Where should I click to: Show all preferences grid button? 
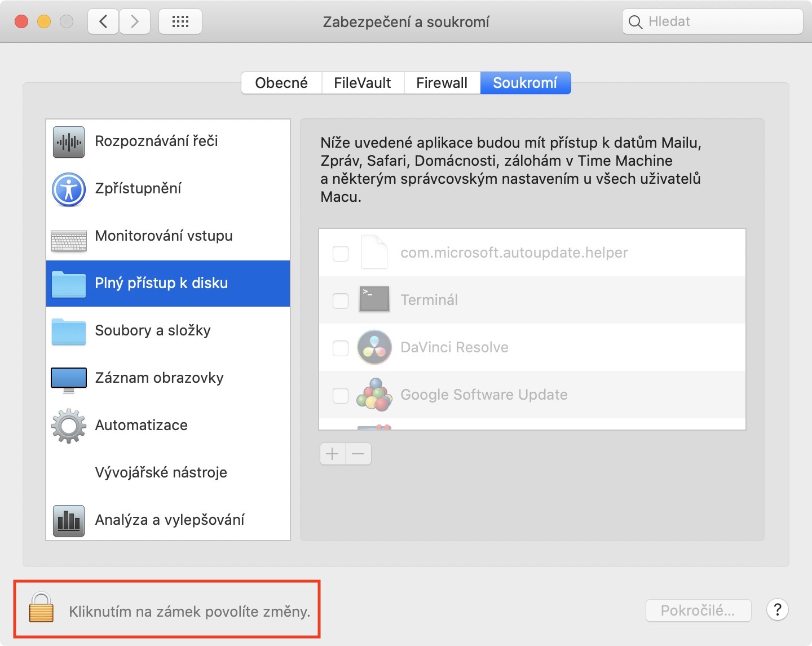pos(180,22)
